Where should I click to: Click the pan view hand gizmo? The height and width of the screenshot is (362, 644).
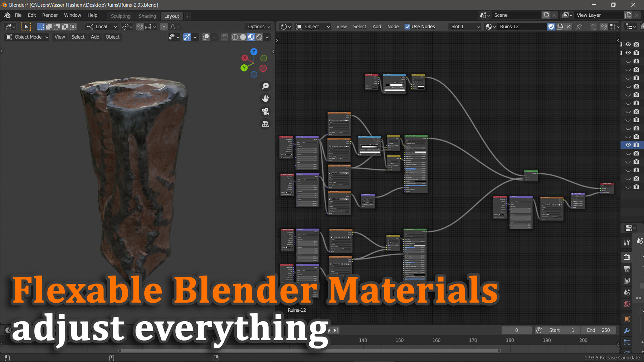point(265,99)
